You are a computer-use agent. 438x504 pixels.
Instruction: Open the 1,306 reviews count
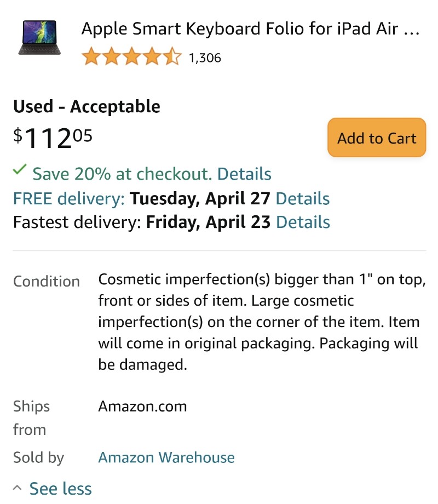point(205,58)
